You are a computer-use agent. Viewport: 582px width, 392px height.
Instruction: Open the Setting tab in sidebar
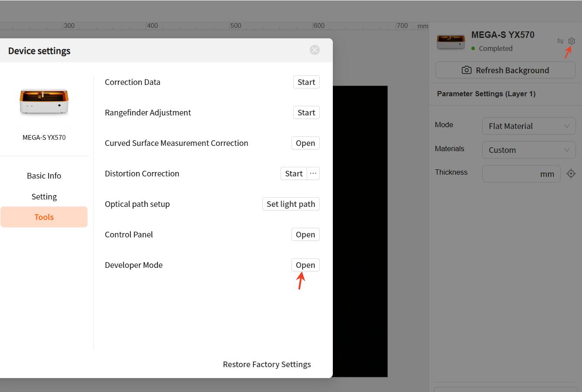tap(44, 196)
